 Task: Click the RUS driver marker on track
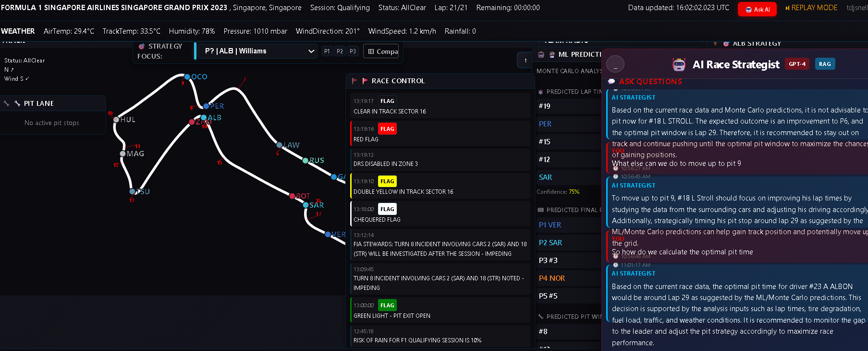[x=305, y=161]
